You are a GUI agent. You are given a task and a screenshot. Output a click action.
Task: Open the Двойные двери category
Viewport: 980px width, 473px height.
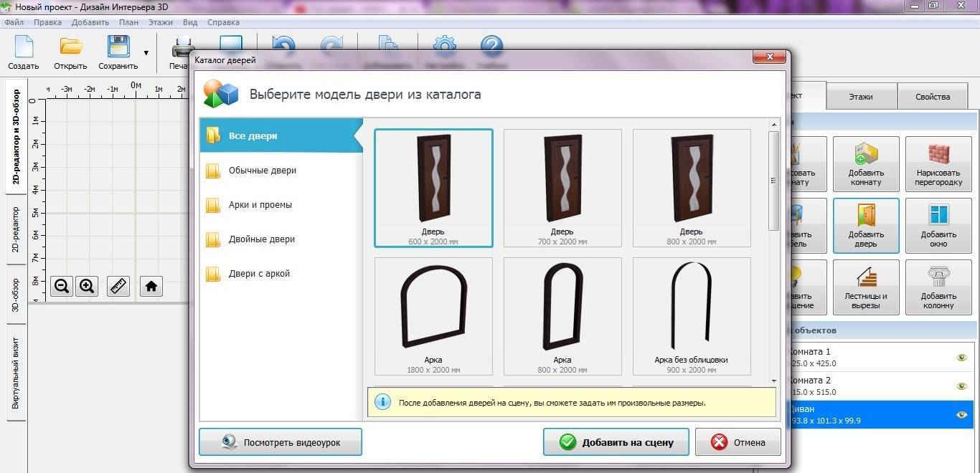pos(261,239)
